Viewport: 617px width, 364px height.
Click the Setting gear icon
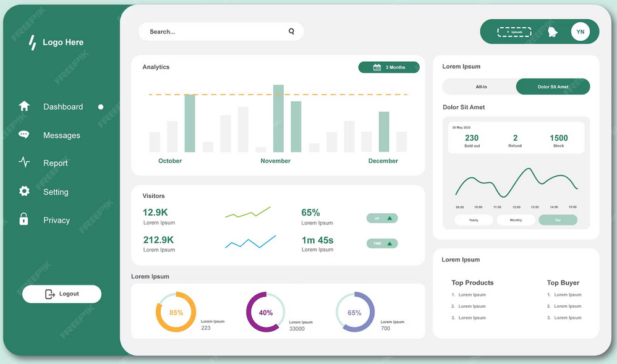(x=24, y=192)
